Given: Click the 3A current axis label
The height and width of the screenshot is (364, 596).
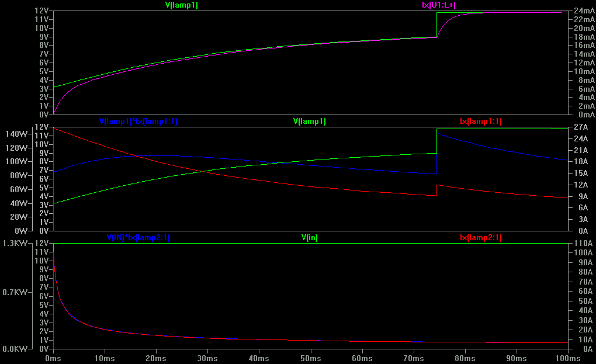Looking at the screenshot, I should 583,219.
